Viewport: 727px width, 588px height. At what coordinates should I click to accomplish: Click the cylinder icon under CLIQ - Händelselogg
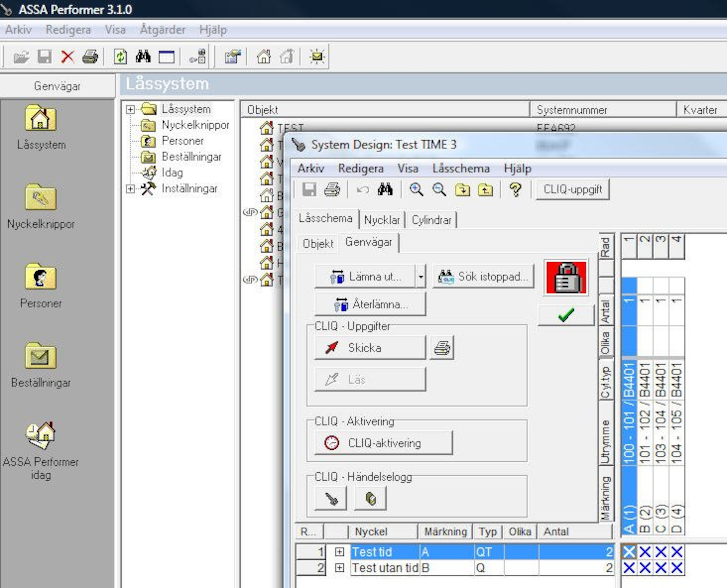coord(370,498)
